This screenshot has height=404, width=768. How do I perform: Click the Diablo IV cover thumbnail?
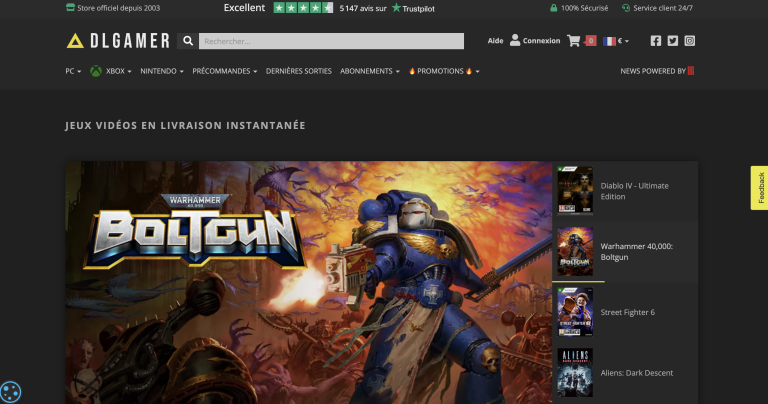pos(575,190)
